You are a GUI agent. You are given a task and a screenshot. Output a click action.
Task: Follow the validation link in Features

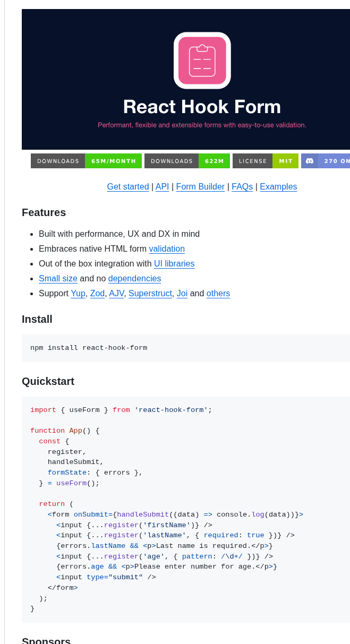tap(167, 248)
